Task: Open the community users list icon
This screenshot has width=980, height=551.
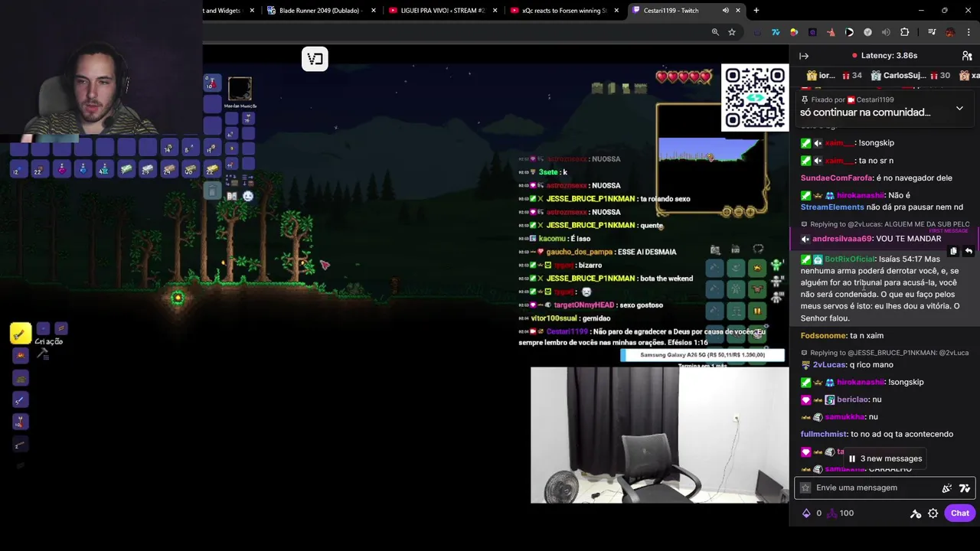Action: [x=967, y=56]
